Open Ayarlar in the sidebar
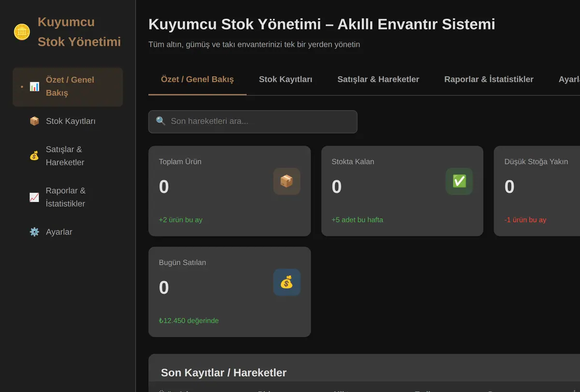This screenshot has width=580, height=392. 68,232
